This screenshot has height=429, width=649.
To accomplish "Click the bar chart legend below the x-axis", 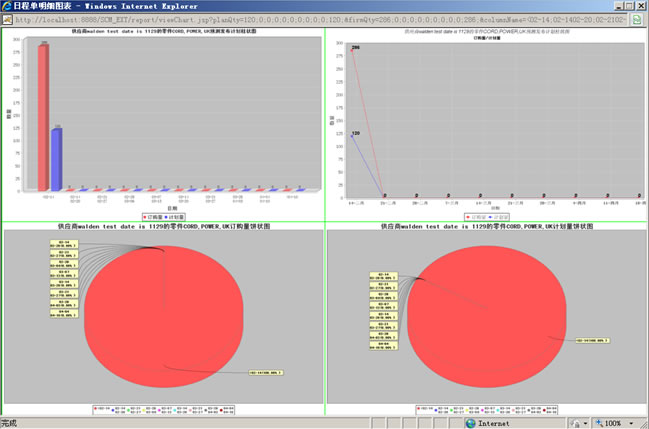I will point(164,215).
